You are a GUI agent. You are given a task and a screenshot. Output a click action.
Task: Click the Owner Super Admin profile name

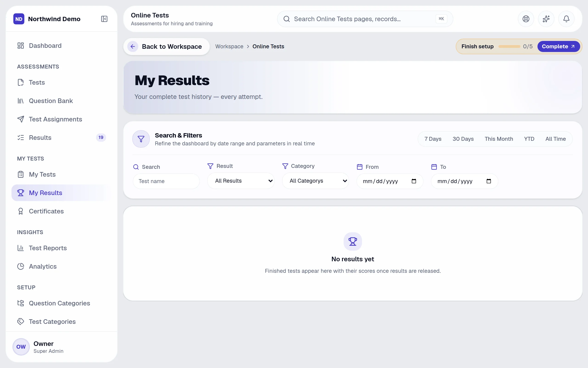click(48, 347)
